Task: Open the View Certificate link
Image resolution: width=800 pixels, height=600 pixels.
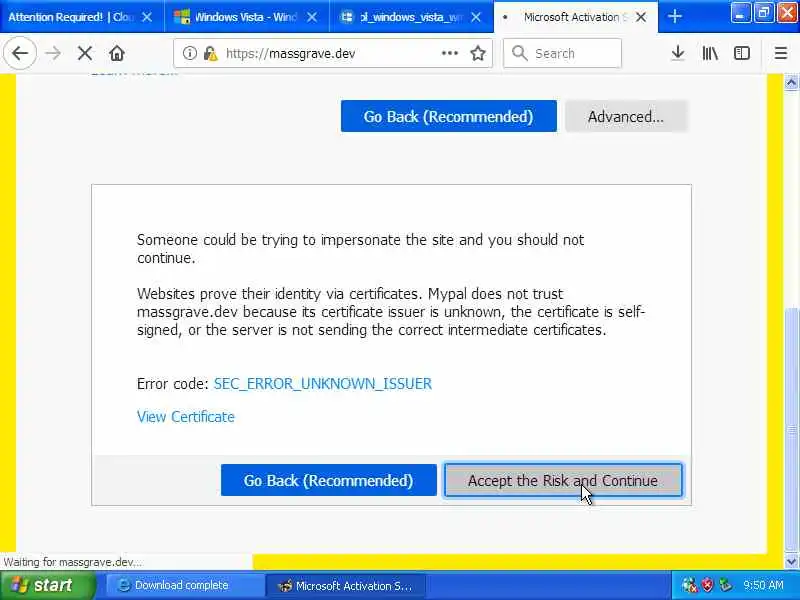Action: click(186, 417)
